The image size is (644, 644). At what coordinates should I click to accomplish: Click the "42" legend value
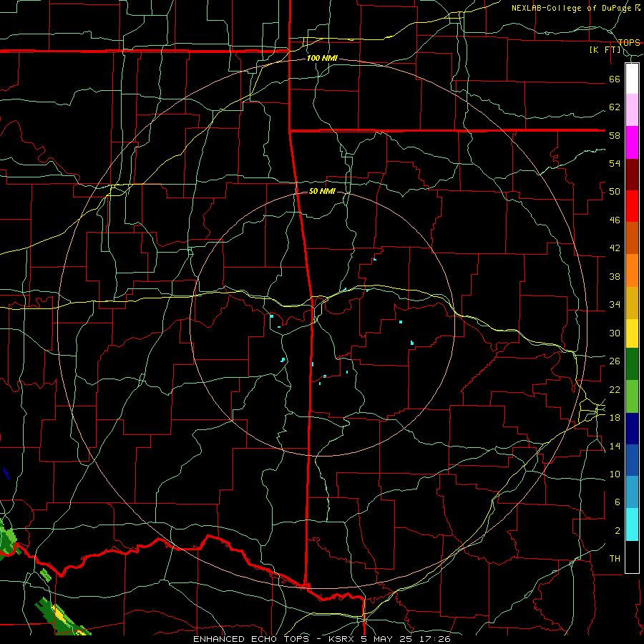[x=615, y=248]
